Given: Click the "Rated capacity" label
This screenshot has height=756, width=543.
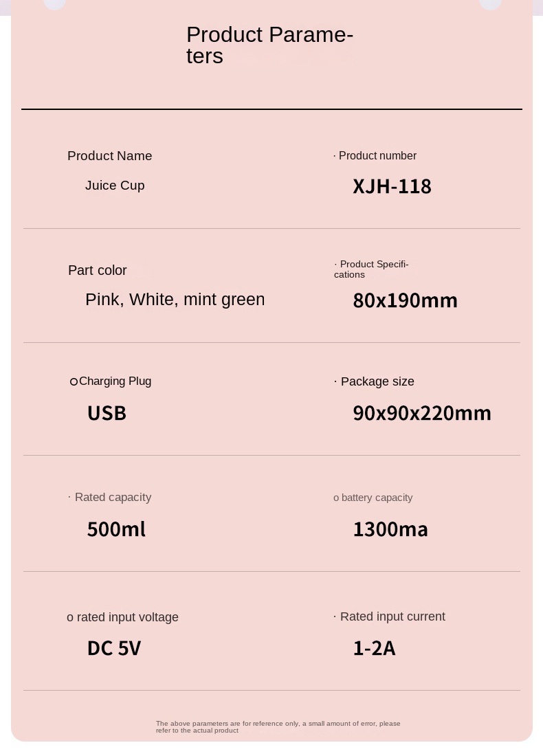Looking at the screenshot, I should click(113, 498).
